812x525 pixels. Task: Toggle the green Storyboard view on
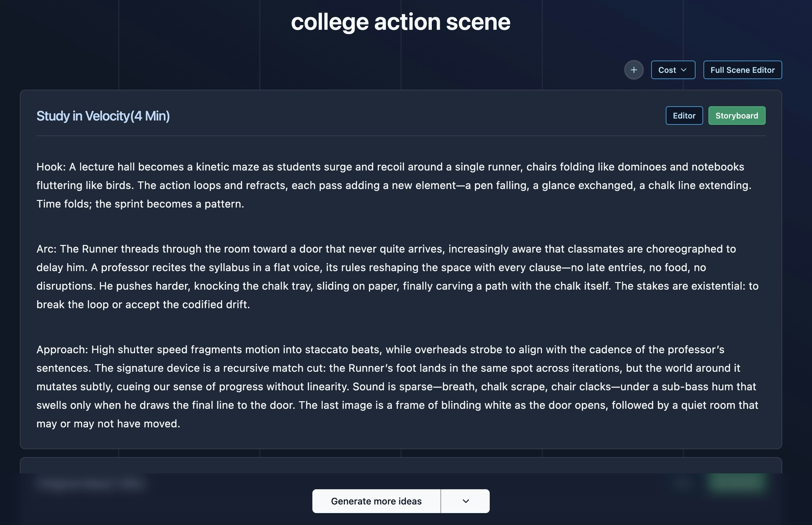coord(737,115)
